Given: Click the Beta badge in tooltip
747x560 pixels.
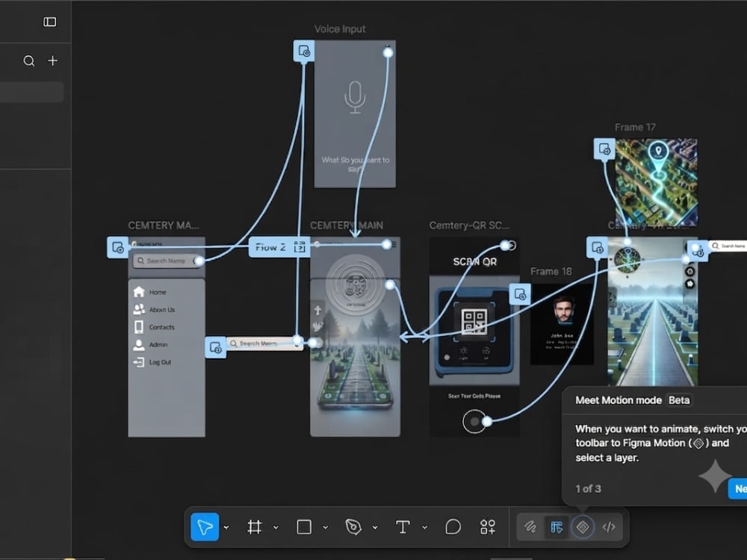Looking at the screenshot, I should [x=679, y=400].
